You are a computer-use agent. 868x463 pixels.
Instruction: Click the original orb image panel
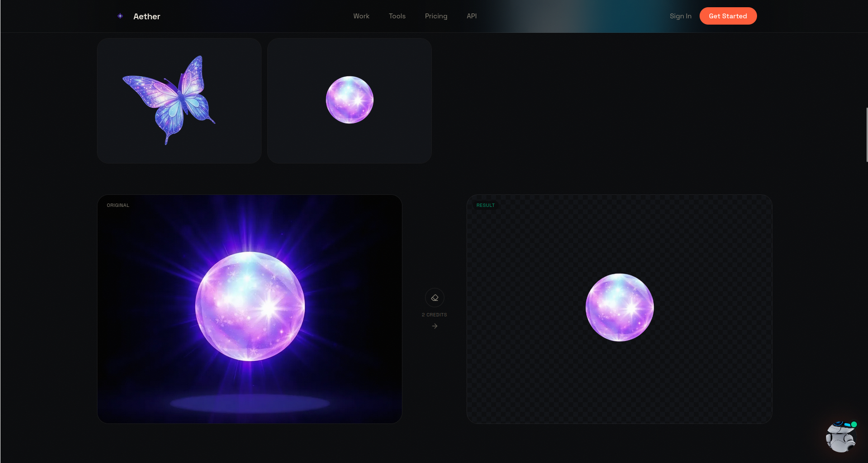tap(249, 309)
